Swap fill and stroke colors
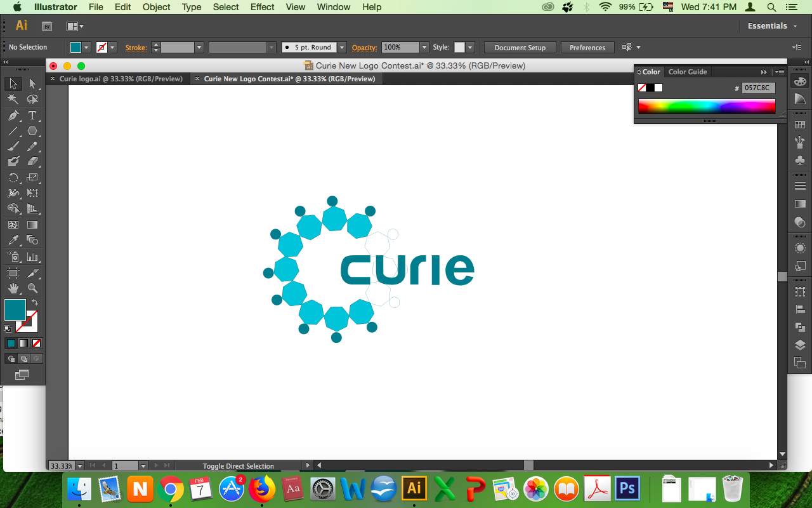Viewport: 812px width, 508px height. click(35, 302)
